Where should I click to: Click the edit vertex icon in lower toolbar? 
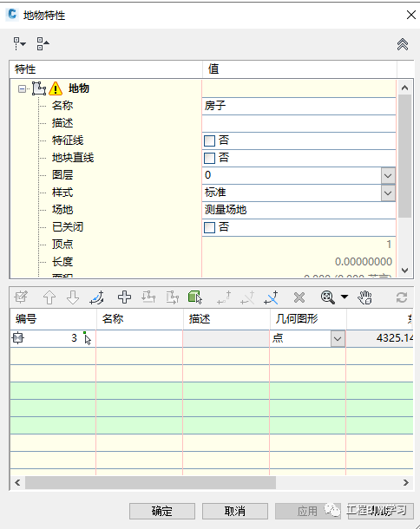tap(21, 297)
